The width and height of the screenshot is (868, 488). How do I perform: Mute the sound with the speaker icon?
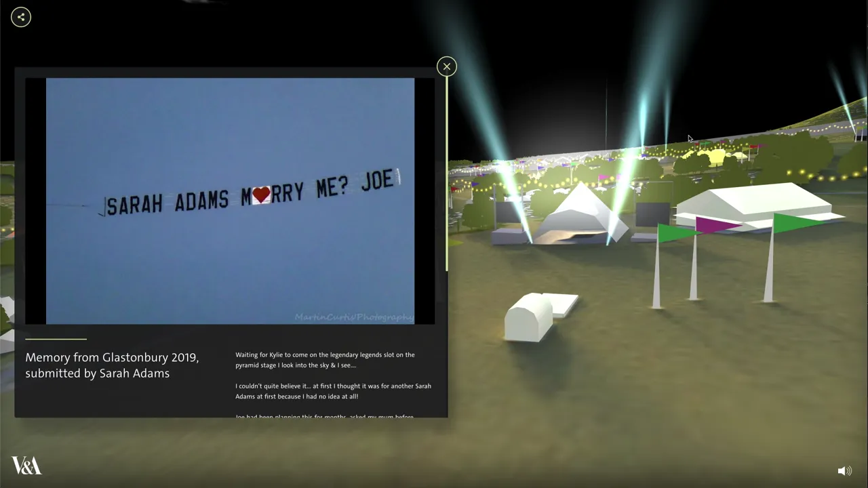(845, 470)
